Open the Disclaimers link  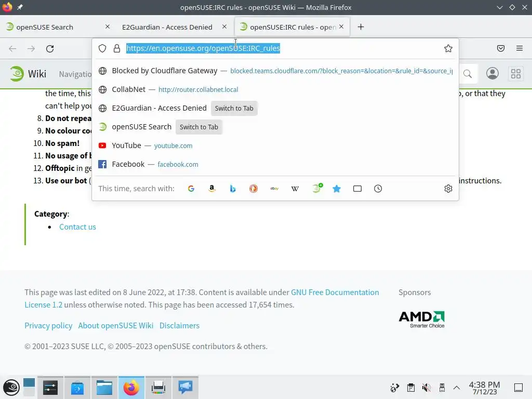(x=179, y=326)
